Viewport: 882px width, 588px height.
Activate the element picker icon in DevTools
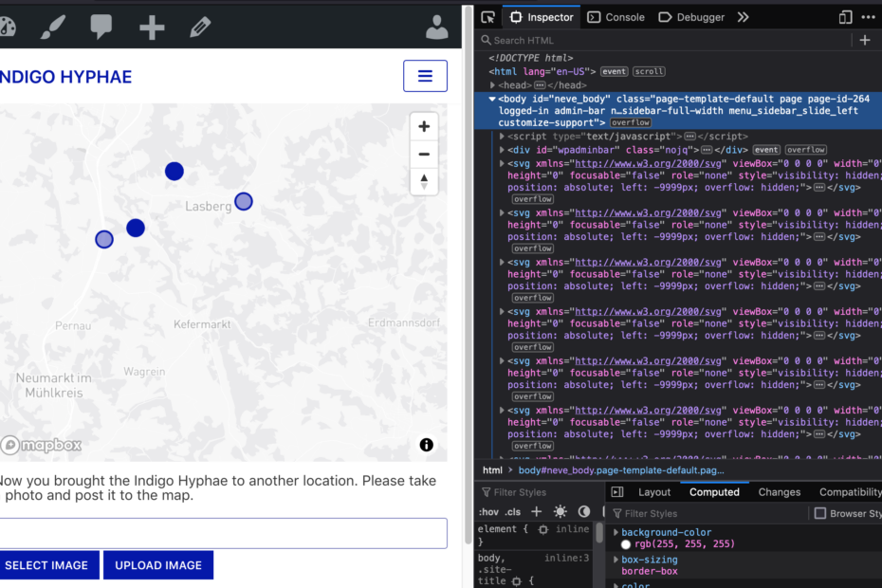[488, 17]
